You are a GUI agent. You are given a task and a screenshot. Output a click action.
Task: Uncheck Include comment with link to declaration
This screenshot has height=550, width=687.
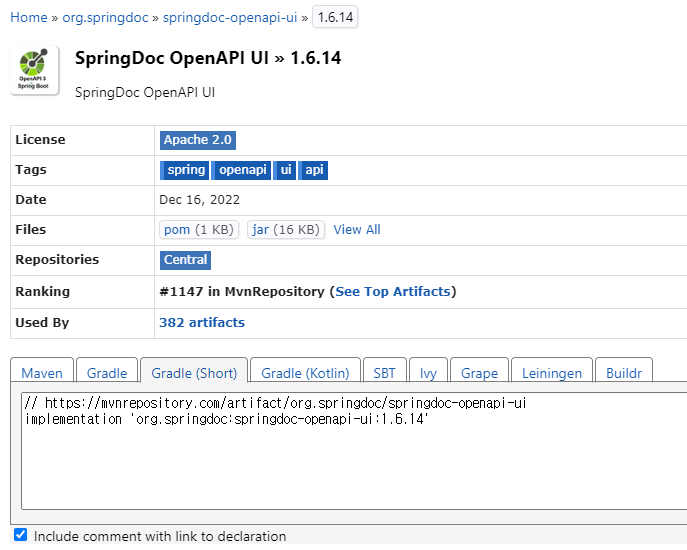pyautogui.click(x=20, y=535)
